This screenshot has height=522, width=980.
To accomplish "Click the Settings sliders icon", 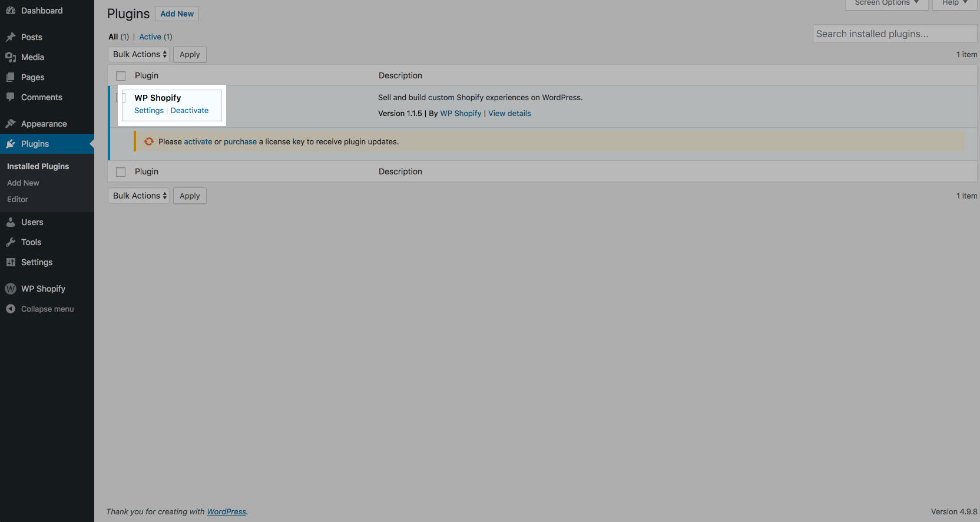I will pyautogui.click(x=11, y=262).
